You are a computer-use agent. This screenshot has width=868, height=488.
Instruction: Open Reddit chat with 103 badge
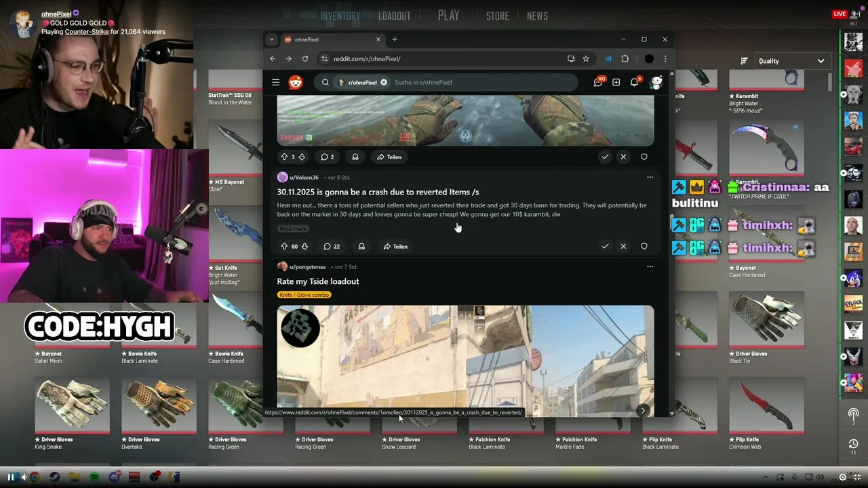pos(599,81)
